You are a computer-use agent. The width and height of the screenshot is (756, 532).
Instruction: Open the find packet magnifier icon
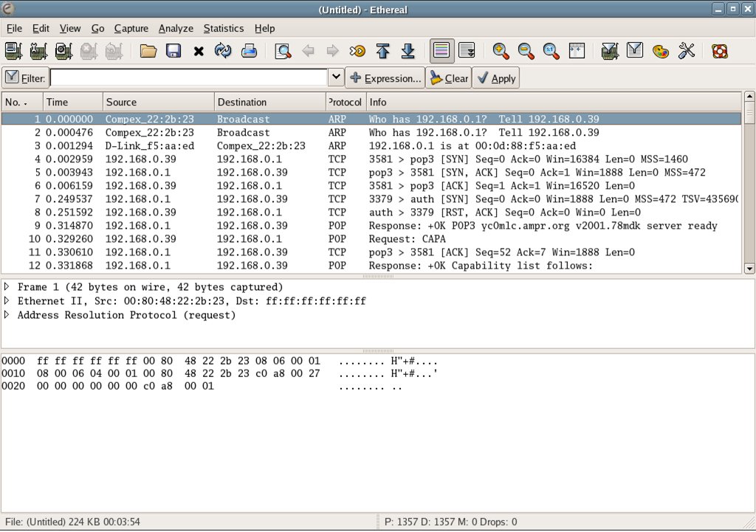(x=282, y=51)
